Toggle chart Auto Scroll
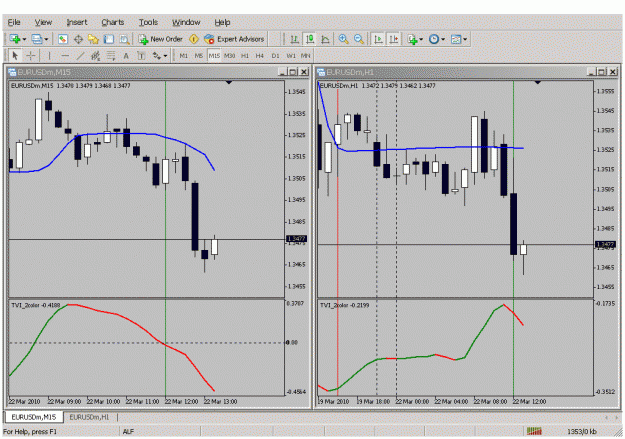The width and height of the screenshot is (625, 439). [378, 39]
